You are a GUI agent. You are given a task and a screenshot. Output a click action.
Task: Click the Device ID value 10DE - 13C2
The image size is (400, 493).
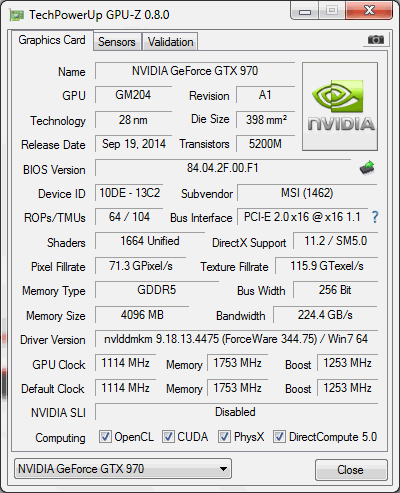[x=129, y=193]
